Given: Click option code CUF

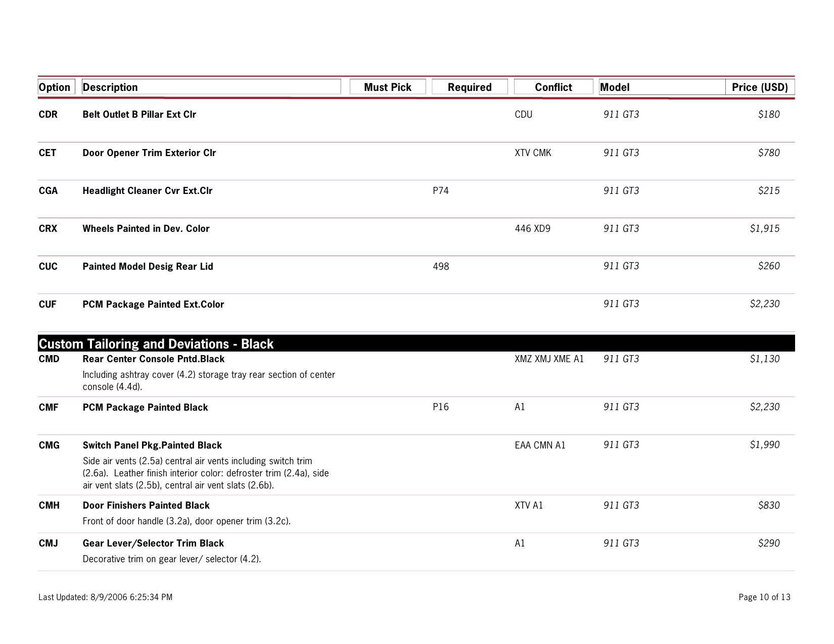Looking at the screenshot, I should pyautogui.click(x=48, y=305).
